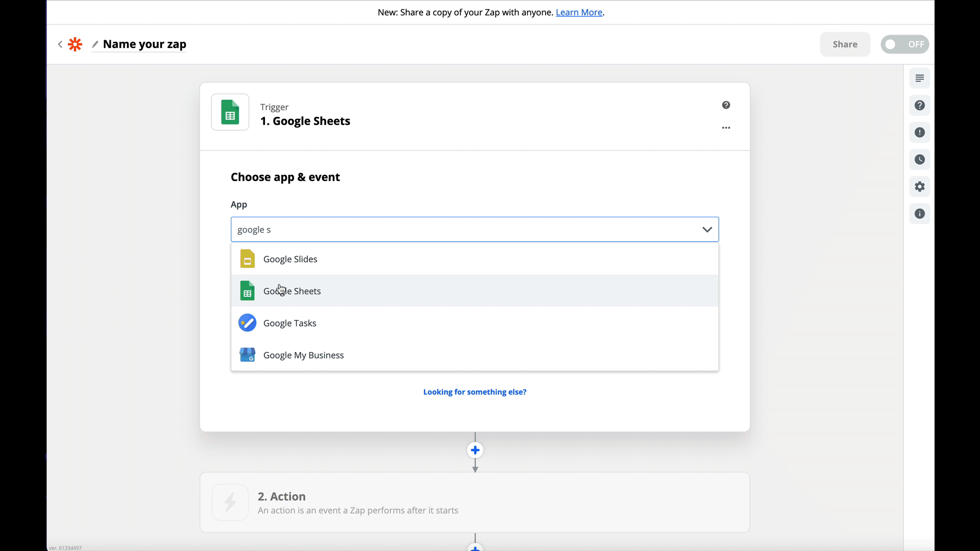The image size is (980, 551).
Task: Click the app search field showing 'google s'
Action: [459, 230]
